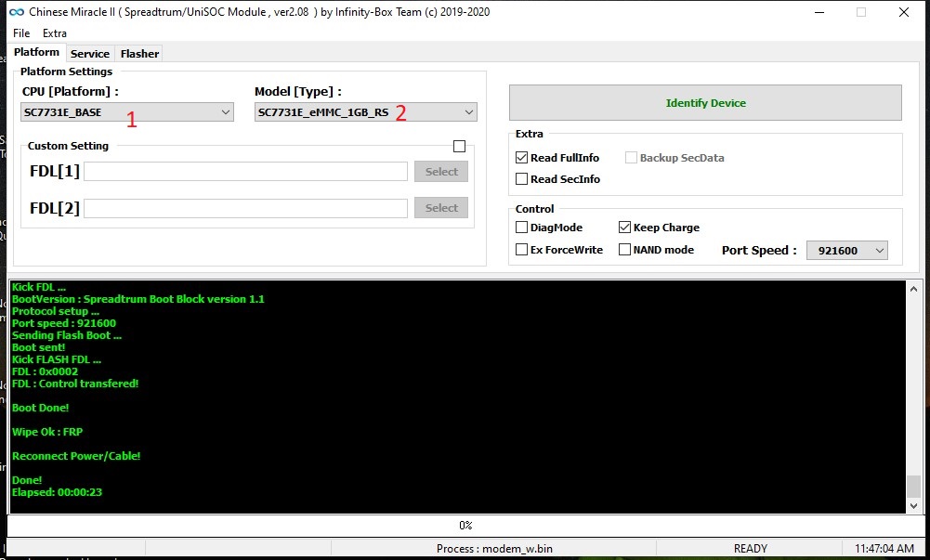Minimize the Chinese Miracle II window
The image size is (930, 560).
click(x=819, y=12)
